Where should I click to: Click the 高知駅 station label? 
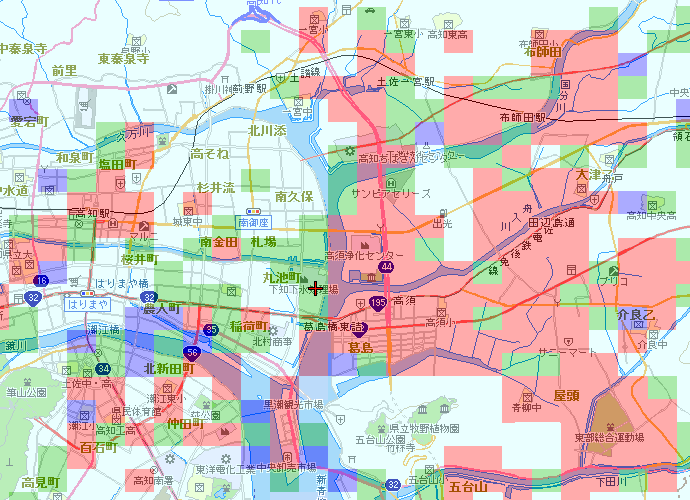coord(90,214)
